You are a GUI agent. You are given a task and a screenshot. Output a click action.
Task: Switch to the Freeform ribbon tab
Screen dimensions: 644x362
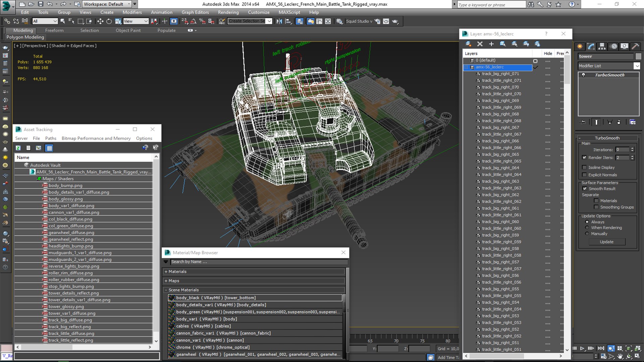[54, 30]
